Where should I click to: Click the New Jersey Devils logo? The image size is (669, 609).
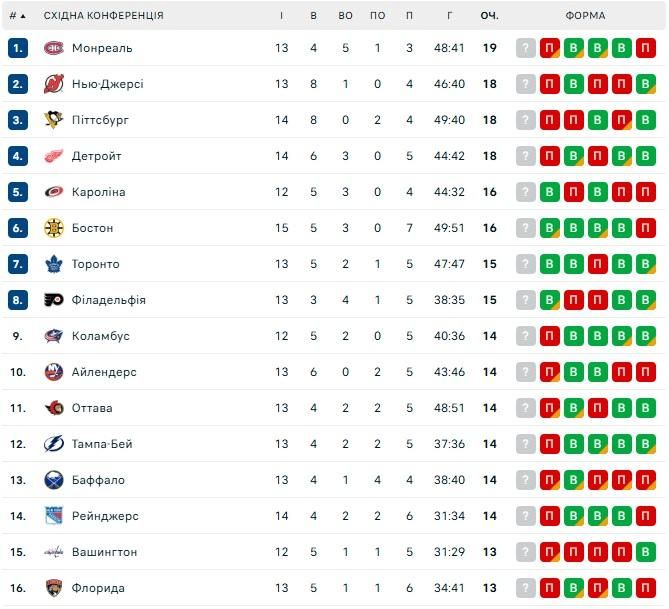pyautogui.click(x=54, y=84)
